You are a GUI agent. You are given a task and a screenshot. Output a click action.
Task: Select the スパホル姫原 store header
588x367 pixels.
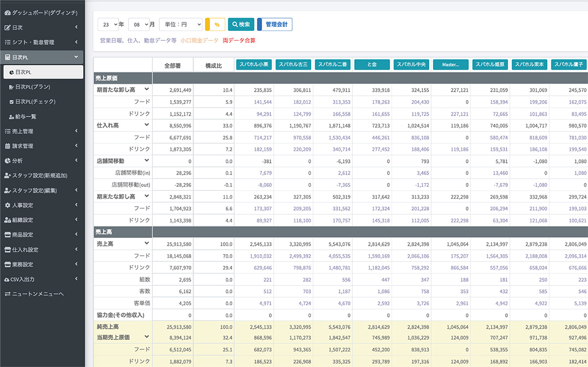coord(490,64)
